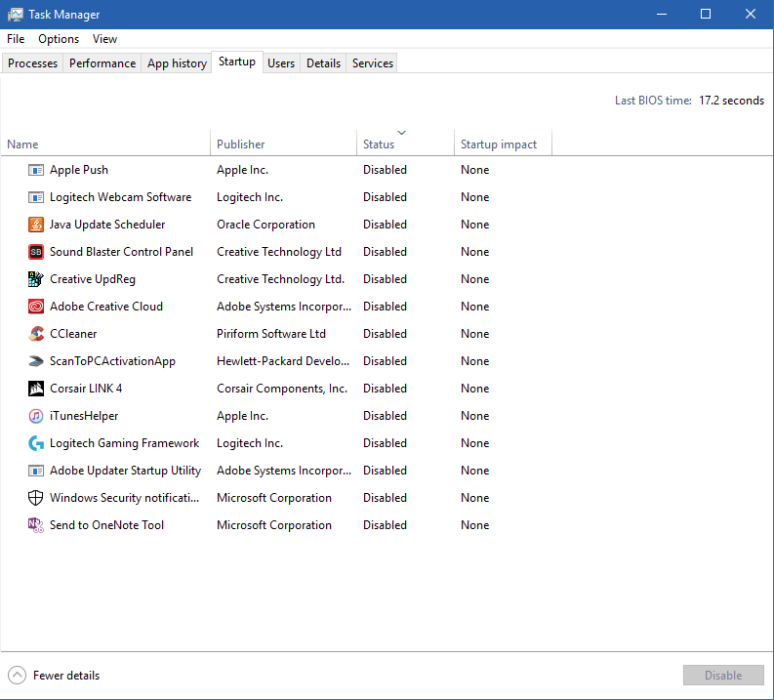Viewport: 774px width, 700px height.
Task: Switch to the Users tab
Action: click(281, 63)
